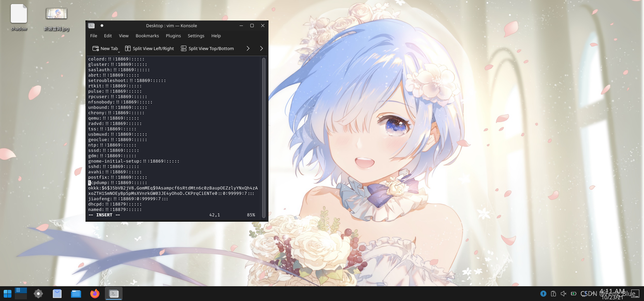
Task: Open the Settings menu in Konsole
Action: (196, 36)
